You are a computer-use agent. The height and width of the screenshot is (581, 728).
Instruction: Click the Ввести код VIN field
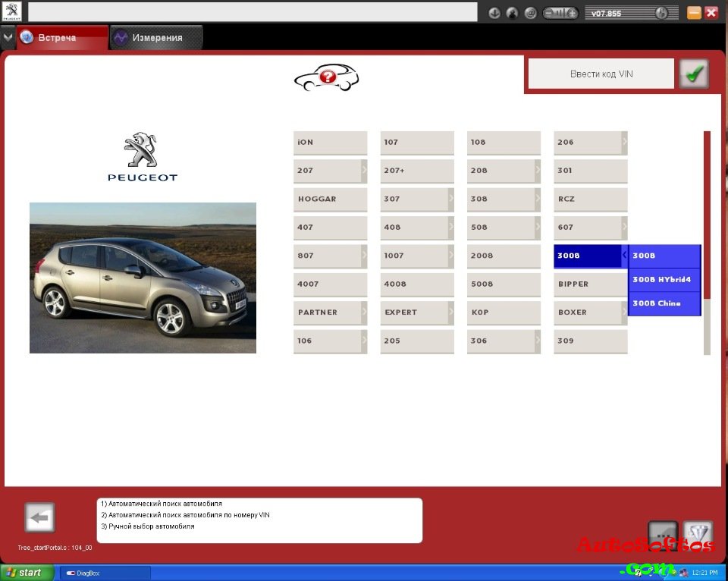click(601, 74)
